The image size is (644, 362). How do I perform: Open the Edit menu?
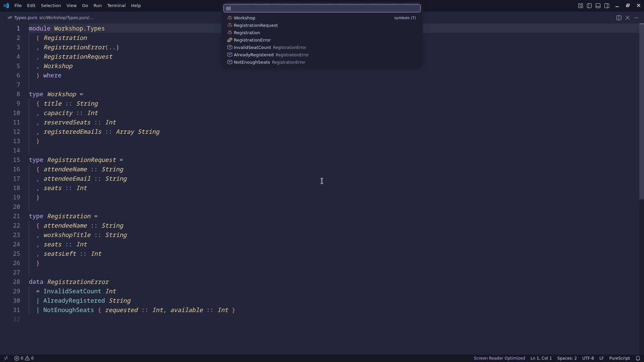click(x=31, y=6)
